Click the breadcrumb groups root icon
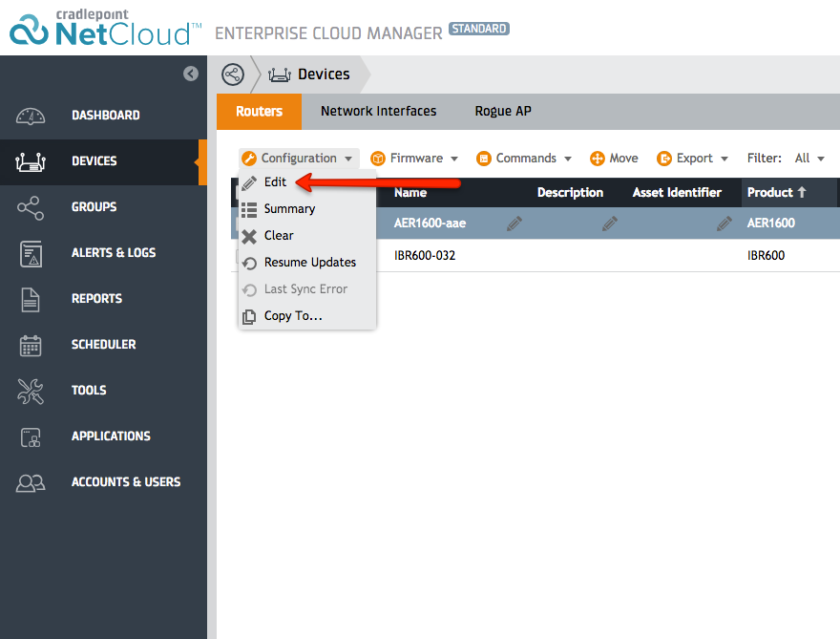The width and height of the screenshot is (840, 639). tap(233, 75)
